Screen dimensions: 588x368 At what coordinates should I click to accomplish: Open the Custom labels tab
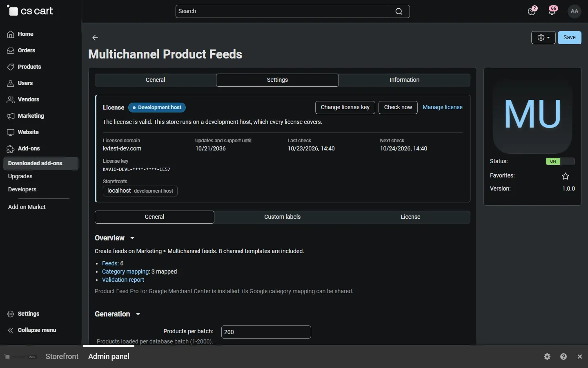point(282,217)
